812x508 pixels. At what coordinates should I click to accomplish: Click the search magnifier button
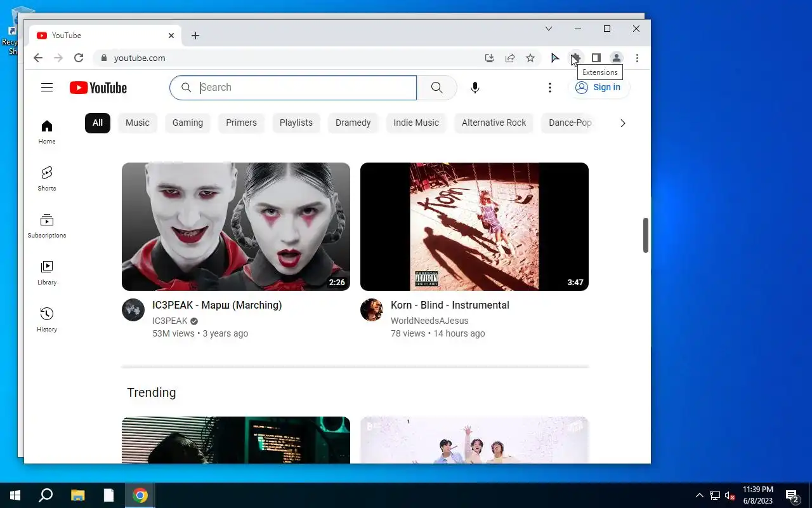point(436,88)
